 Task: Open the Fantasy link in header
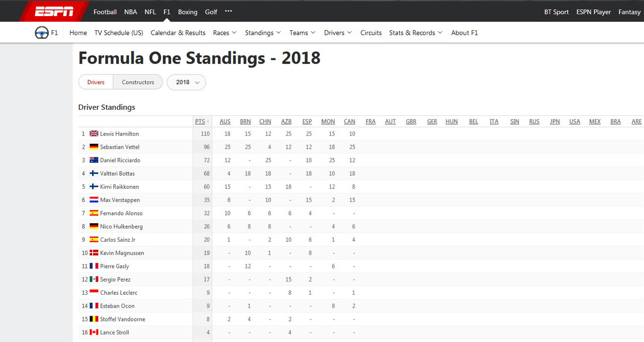[x=629, y=12]
